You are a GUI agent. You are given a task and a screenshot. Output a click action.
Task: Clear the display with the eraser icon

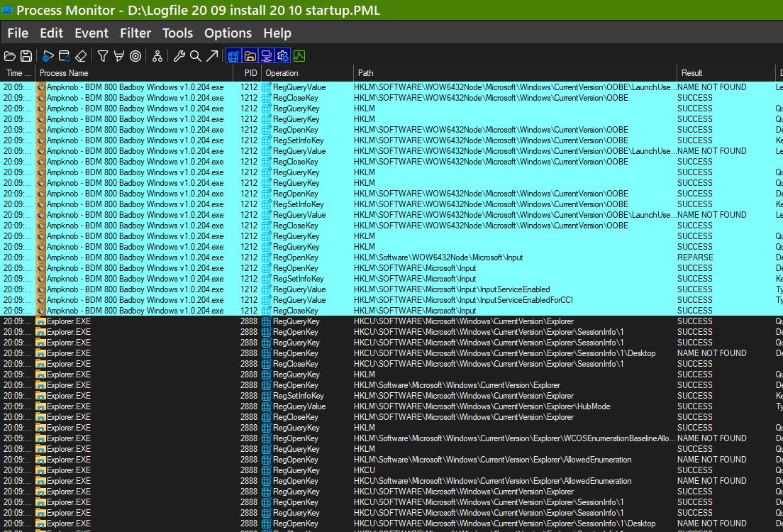click(x=81, y=56)
